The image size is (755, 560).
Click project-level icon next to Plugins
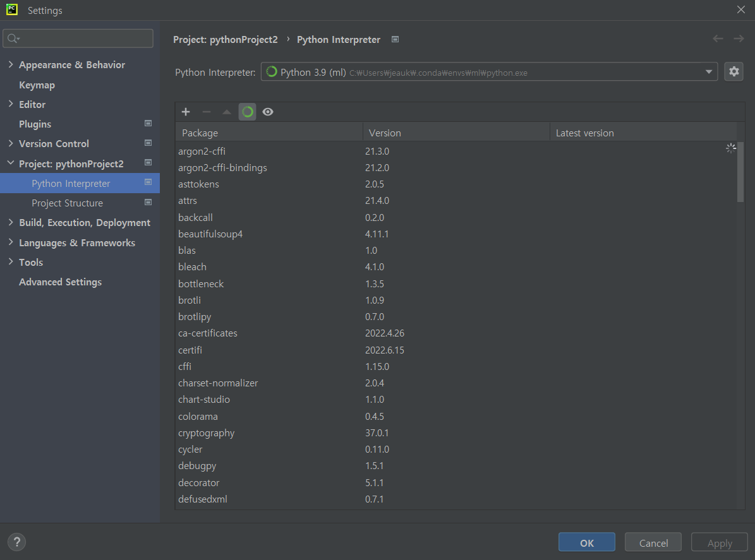(148, 124)
